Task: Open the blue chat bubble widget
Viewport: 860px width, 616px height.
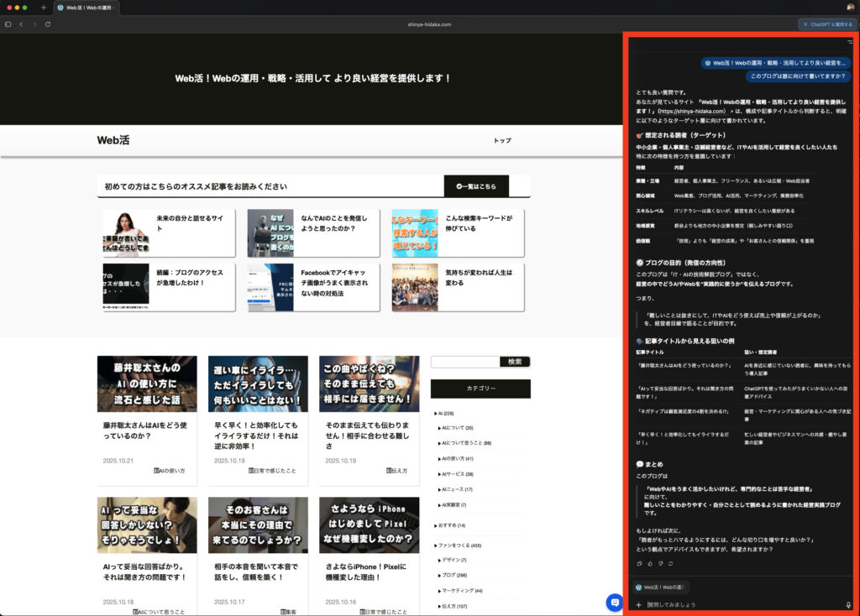Action: tap(615, 602)
